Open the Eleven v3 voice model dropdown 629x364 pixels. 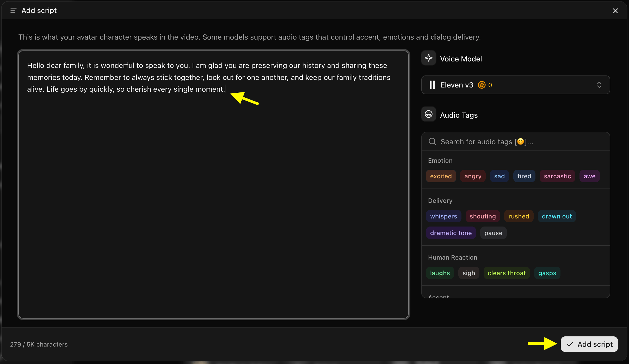click(x=515, y=85)
